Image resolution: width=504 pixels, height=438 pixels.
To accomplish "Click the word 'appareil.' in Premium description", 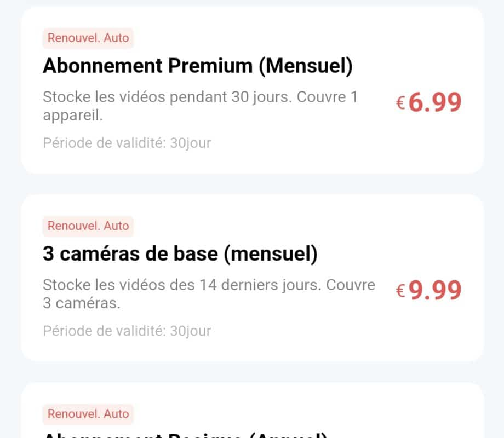I will point(73,116).
